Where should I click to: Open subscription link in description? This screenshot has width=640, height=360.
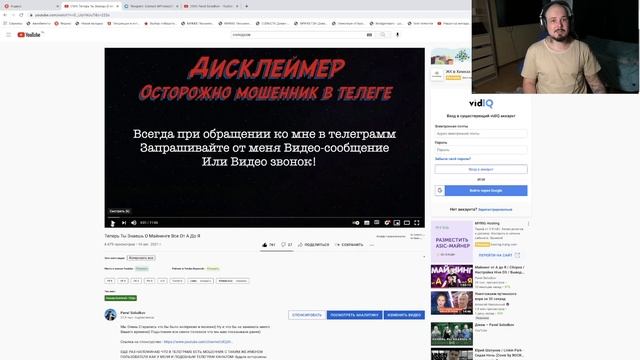[198, 342]
